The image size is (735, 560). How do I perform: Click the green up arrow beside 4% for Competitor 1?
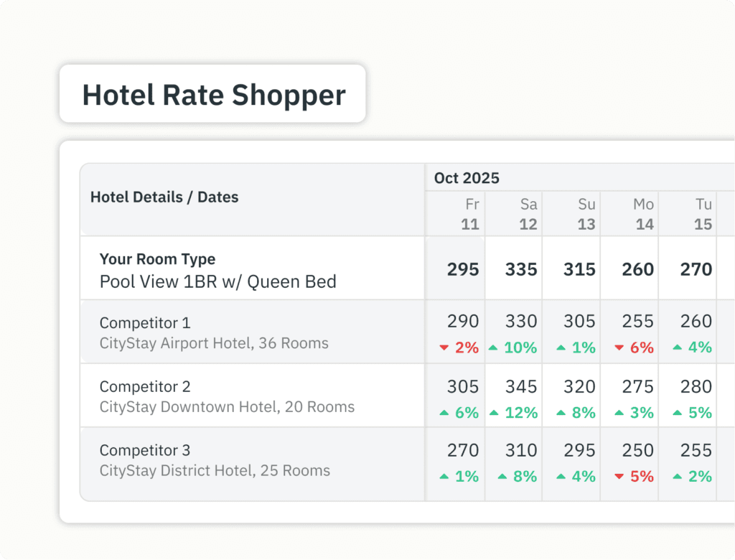click(677, 348)
